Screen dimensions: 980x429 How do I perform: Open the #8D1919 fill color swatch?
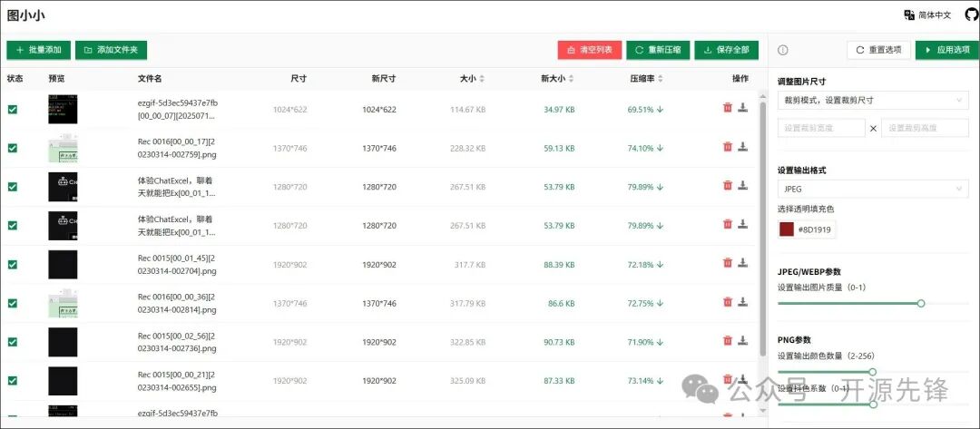tap(786, 229)
